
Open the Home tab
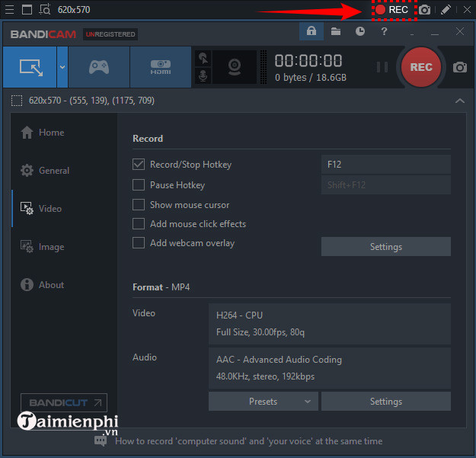[x=43, y=133]
